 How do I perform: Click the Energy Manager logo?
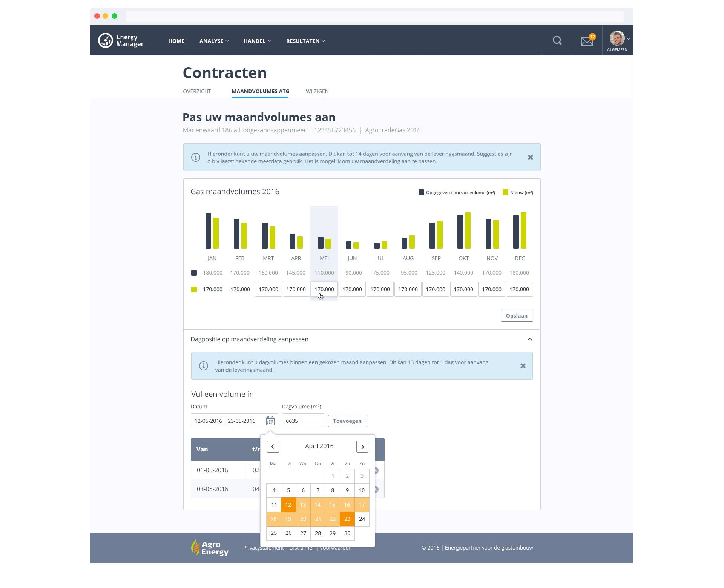pos(121,40)
